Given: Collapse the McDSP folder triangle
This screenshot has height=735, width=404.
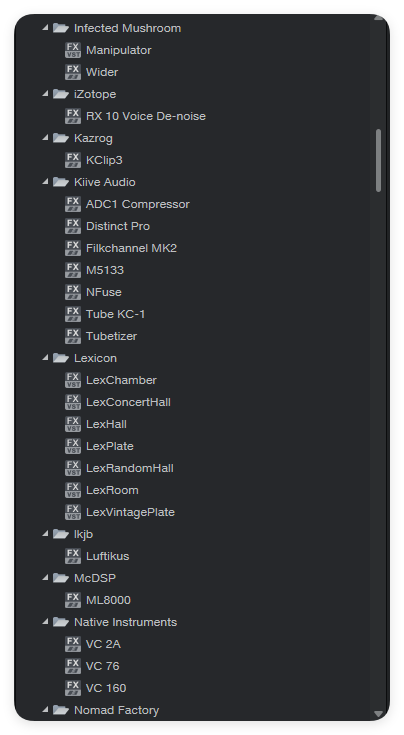Looking at the screenshot, I should [x=45, y=578].
